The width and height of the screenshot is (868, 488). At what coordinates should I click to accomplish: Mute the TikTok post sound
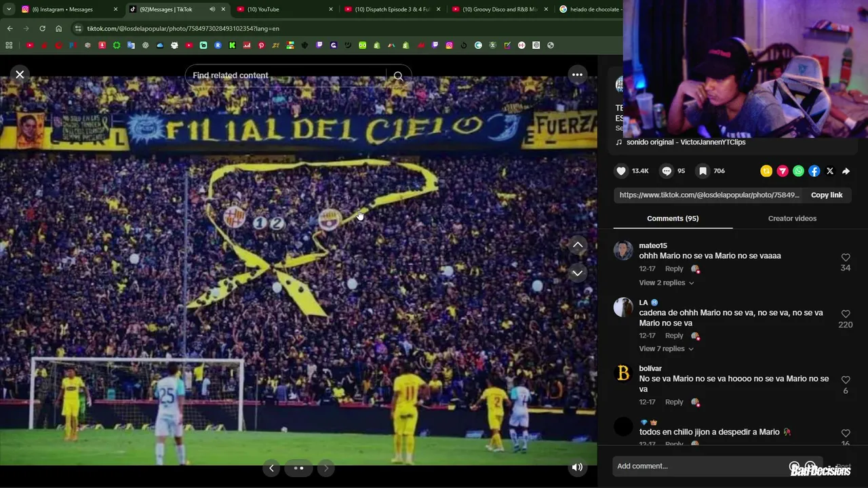click(577, 467)
